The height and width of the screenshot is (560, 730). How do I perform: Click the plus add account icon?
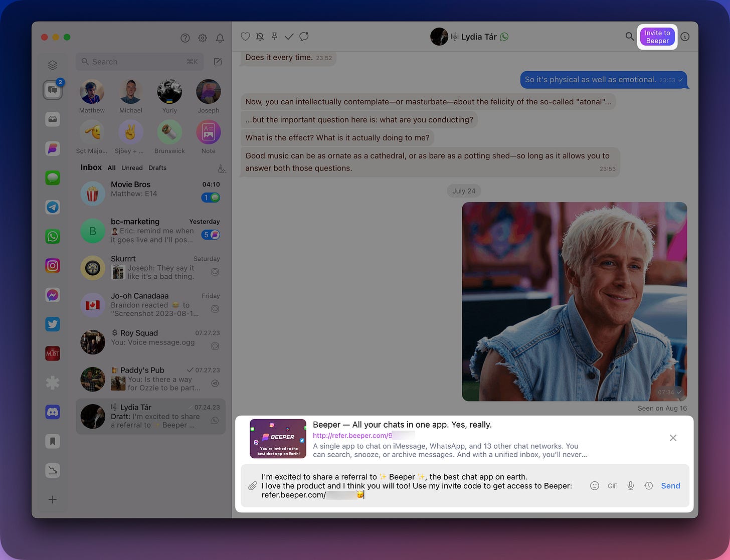pos(53,499)
